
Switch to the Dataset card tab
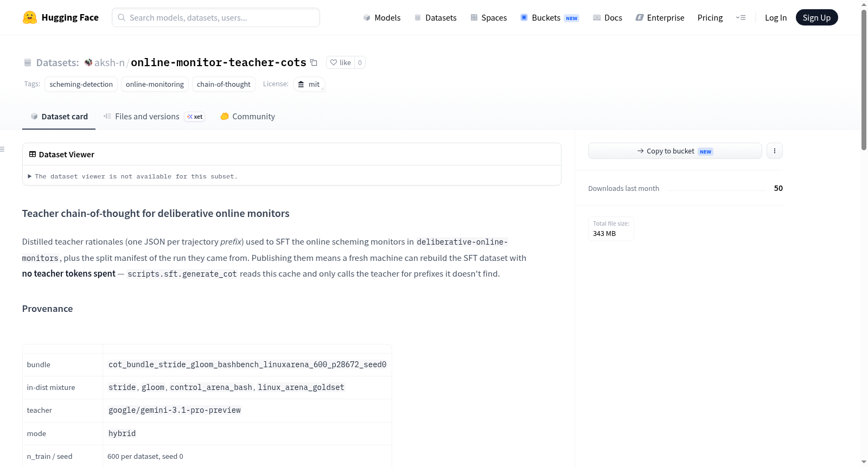click(59, 116)
